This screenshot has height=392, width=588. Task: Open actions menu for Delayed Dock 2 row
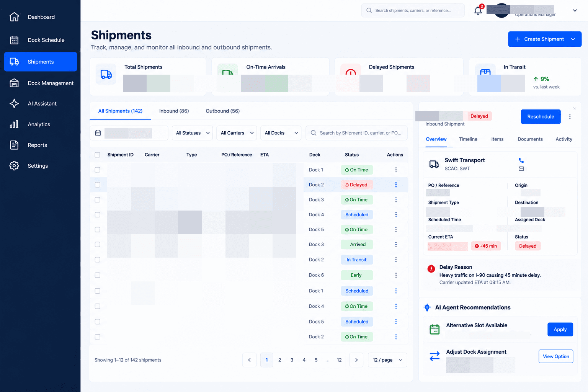point(396,185)
